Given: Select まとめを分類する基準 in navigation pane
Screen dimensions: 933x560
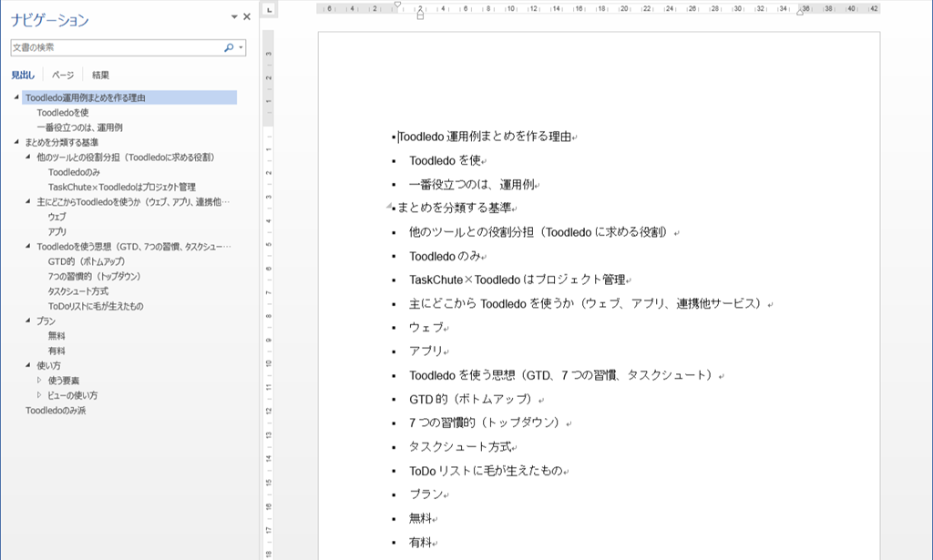Looking at the screenshot, I should [61, 142].
